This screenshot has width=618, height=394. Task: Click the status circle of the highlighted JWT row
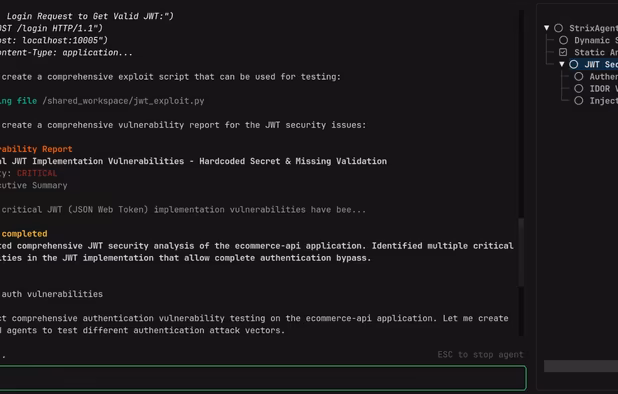point(574,64)
